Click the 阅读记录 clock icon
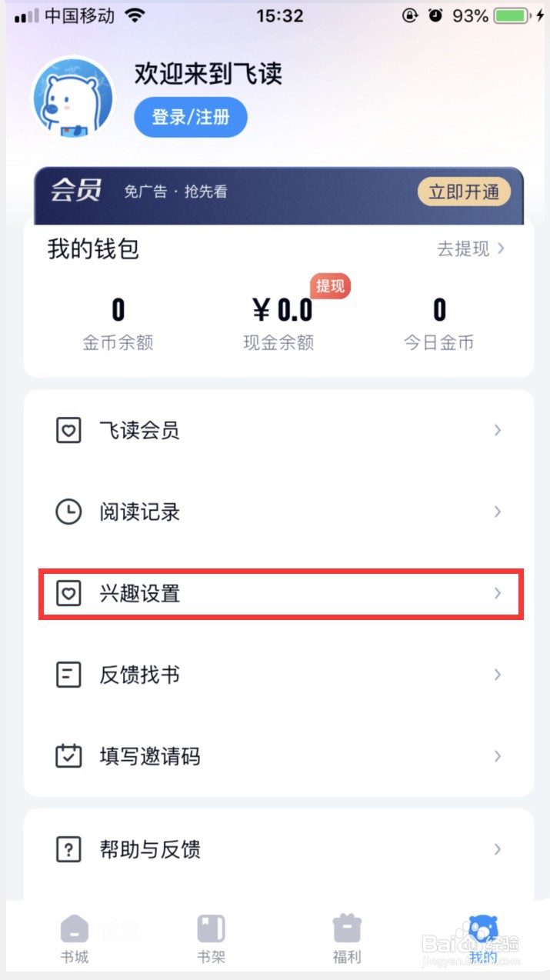The width and height of the screenshot is (550, 980). (68, 512)
